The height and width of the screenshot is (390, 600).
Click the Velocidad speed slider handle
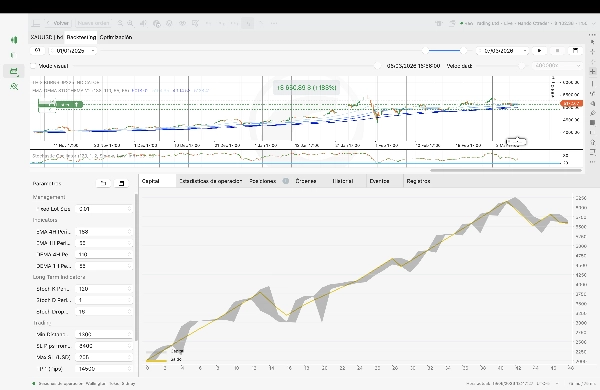click(x=521, y=66)
